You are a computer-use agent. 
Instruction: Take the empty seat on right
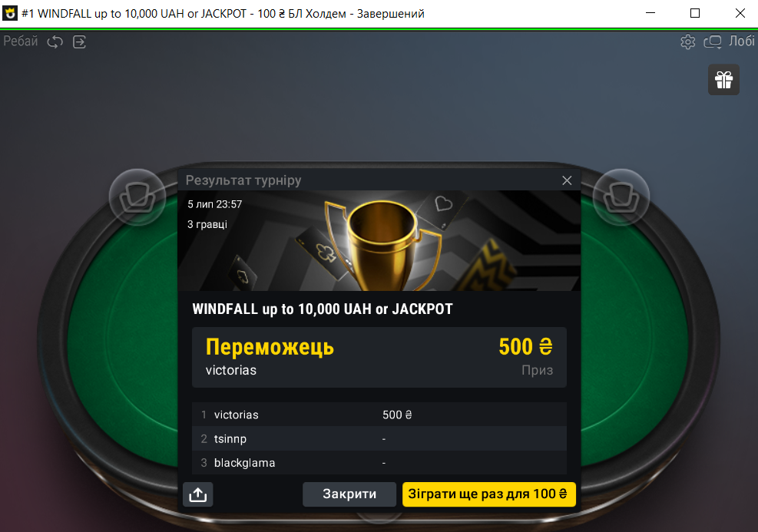(621, 197)
